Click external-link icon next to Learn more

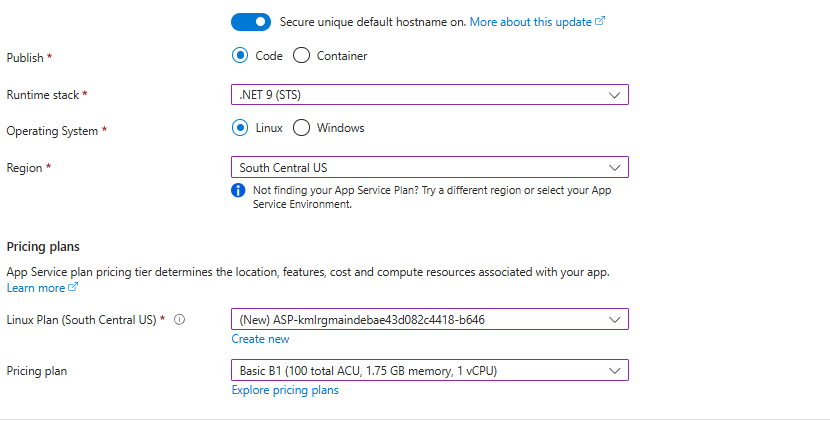click(73, 288)
